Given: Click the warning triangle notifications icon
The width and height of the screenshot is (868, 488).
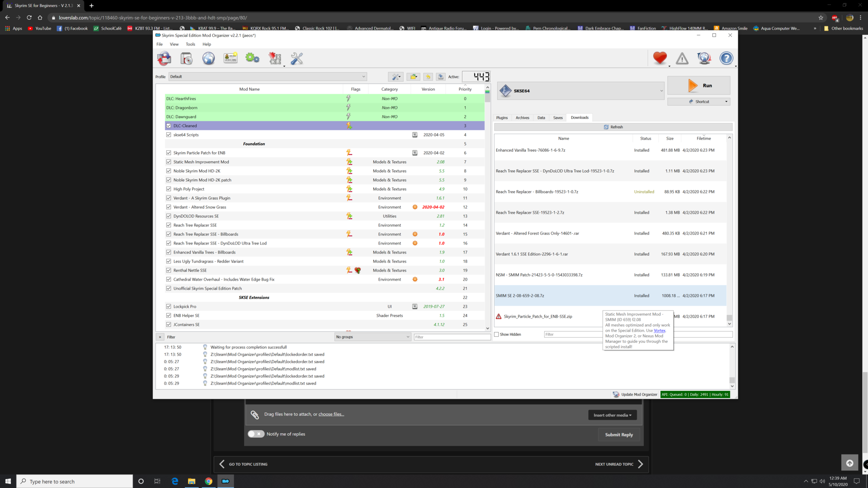Looking at the screenshot, I should (x=682, y=58).
